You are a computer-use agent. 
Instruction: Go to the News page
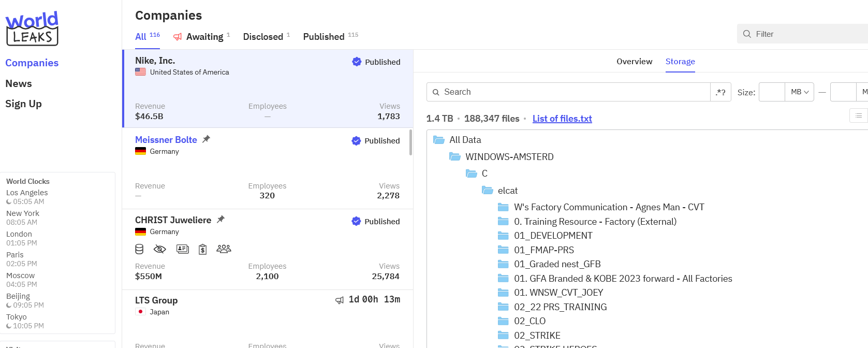[x=19, y=83]
